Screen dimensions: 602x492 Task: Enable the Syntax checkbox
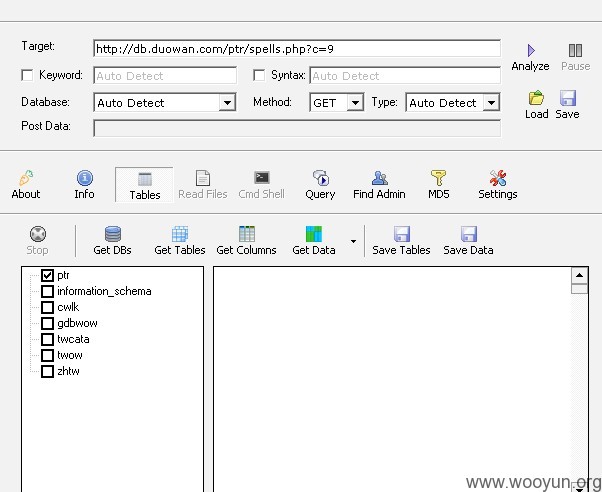click(259, 75)
